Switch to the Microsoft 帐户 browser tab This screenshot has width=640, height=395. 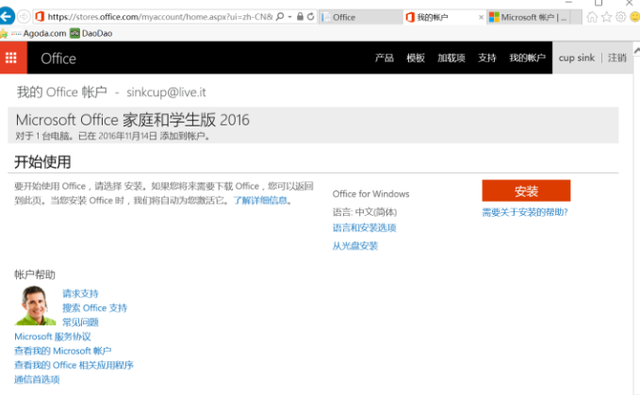tap(528, 17)
